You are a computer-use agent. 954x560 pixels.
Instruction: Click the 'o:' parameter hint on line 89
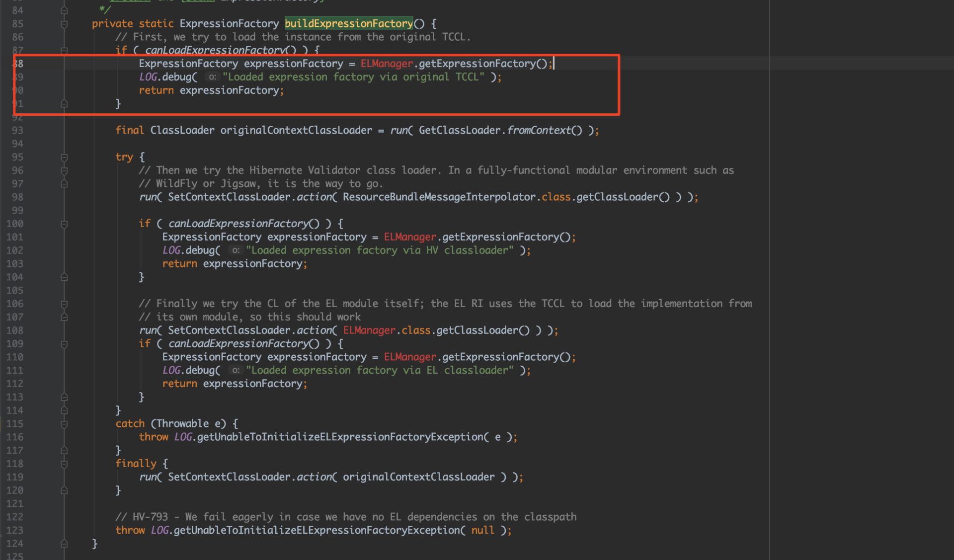point(212,77)
